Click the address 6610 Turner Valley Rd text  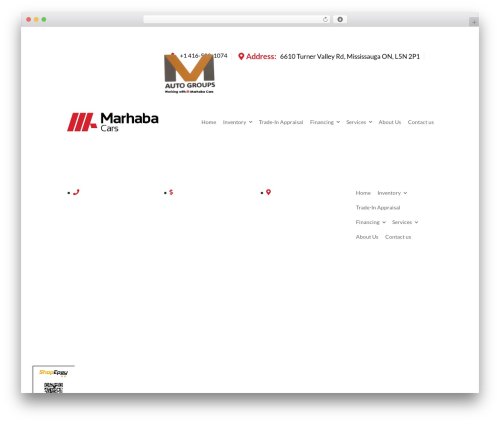[x=350, y=57]
